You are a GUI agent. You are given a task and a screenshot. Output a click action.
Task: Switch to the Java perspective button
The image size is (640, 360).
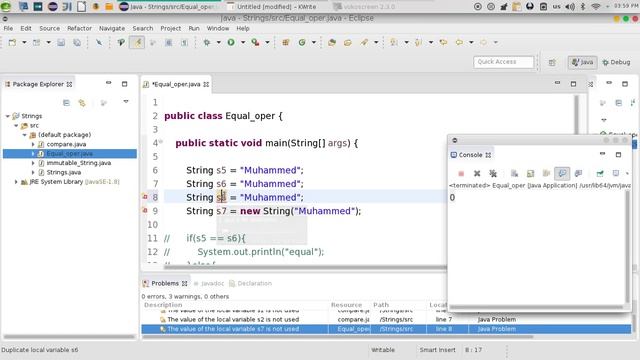582,62
